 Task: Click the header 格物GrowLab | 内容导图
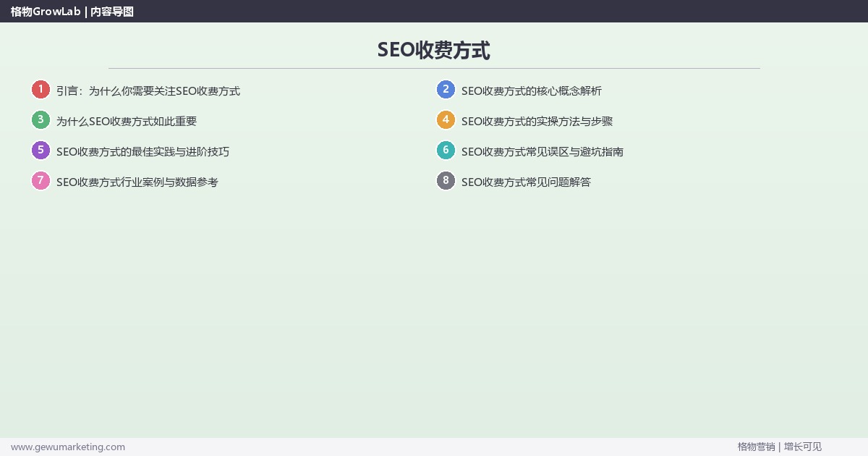click(72, 12)
